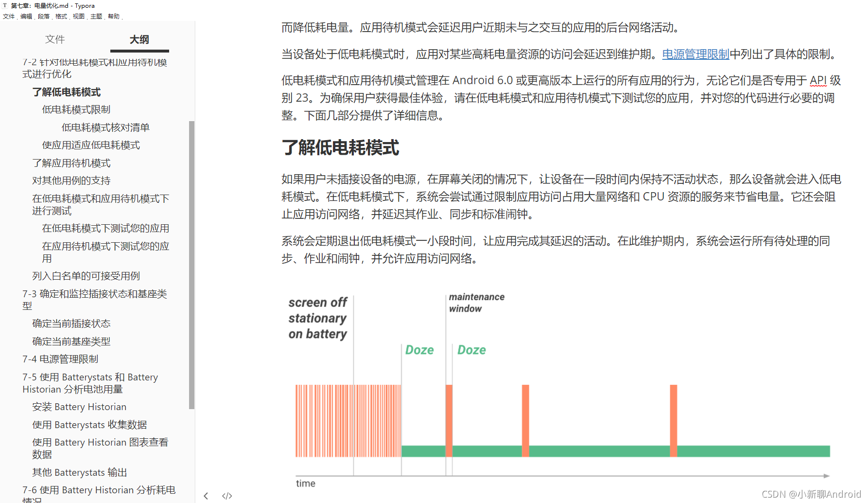This screenshot has height=503, width=868.
Task: Open the 文件 menu
Action: click(9, 16)
